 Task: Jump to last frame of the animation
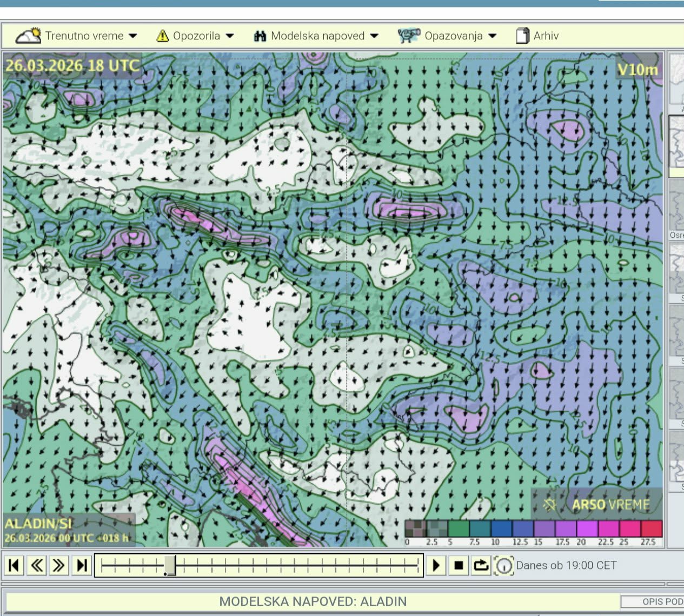click(82, 566)
